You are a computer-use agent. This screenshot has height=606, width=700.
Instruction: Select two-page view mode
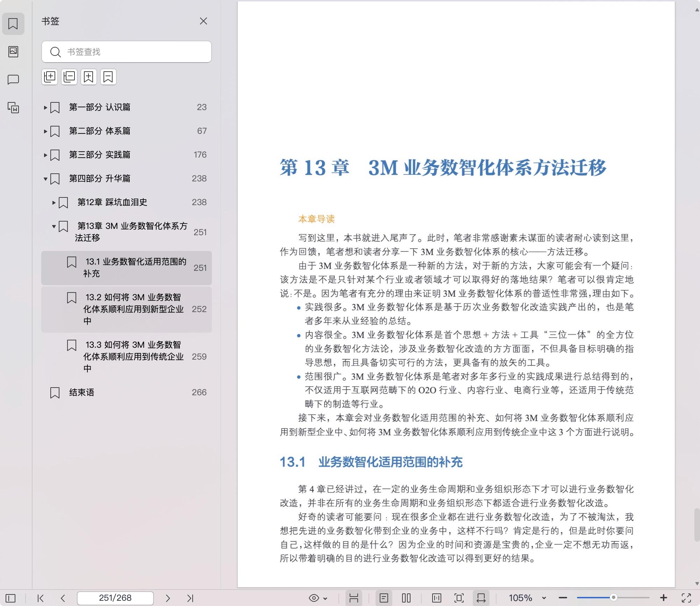coord(406,598)
